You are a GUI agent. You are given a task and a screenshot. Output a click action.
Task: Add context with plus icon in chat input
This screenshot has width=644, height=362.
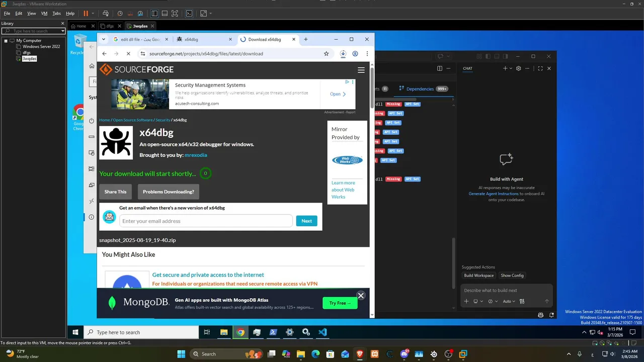click(466, 301)
